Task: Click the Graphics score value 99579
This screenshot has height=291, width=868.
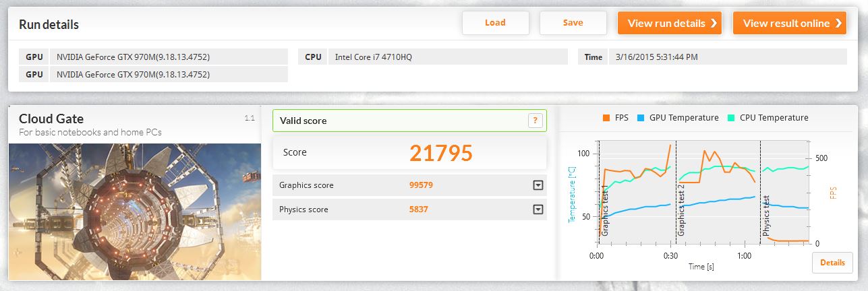Action: (422, 185)
